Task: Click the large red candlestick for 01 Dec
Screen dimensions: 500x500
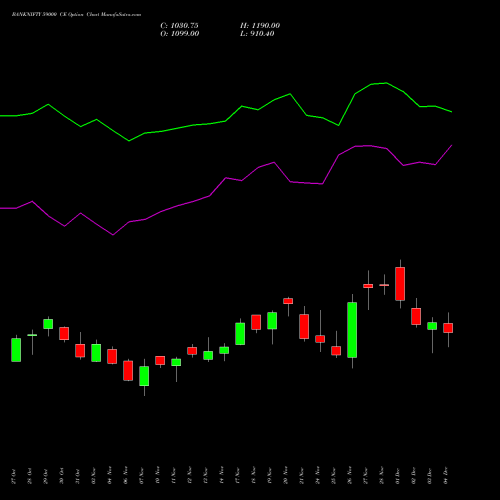Action: (400, 284)
